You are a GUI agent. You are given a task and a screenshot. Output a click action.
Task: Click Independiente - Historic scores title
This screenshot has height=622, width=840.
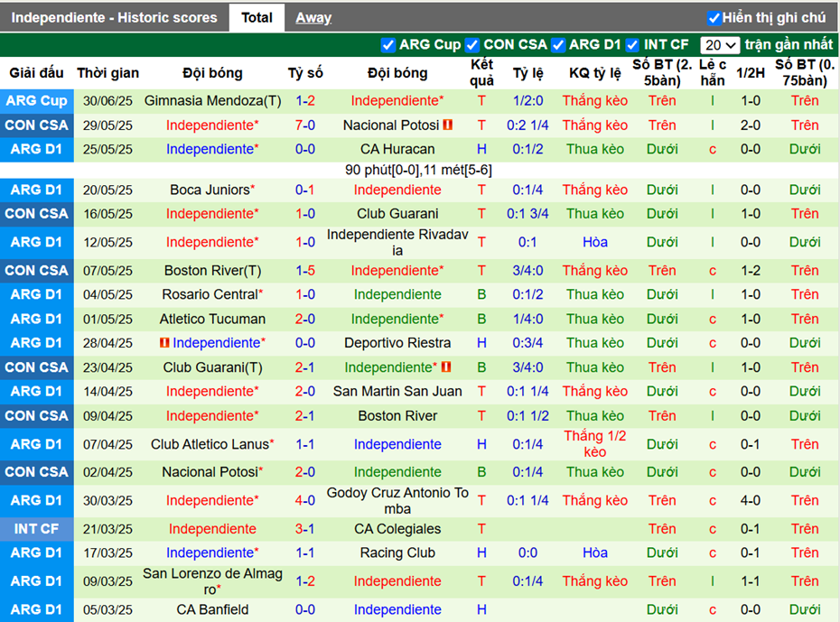[x=114, y=18]
